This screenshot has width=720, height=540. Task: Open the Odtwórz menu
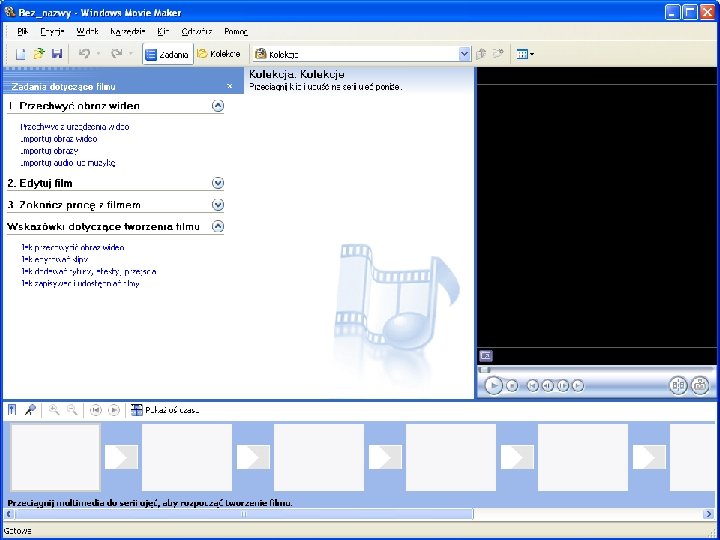197,32
